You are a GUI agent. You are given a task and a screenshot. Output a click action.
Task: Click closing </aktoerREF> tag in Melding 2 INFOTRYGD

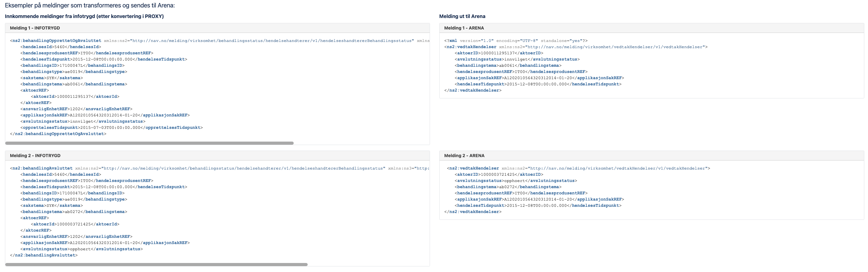click(36, 230)
